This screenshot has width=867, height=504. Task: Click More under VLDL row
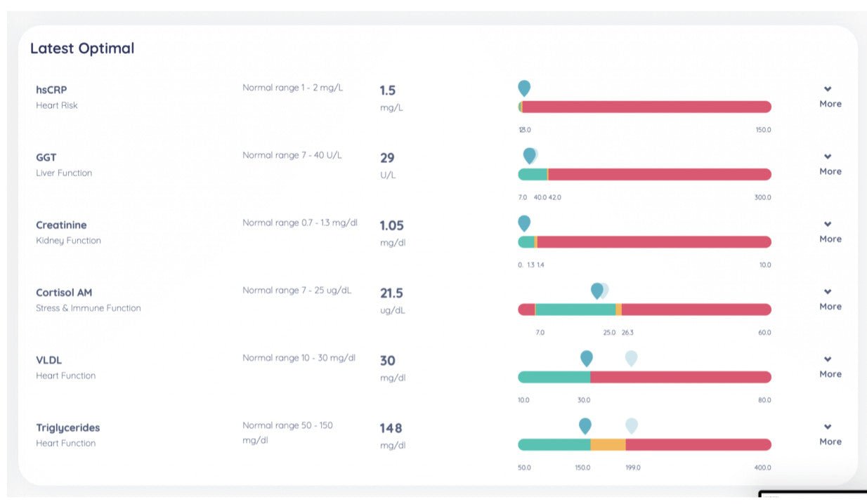(x=830, y=374)
